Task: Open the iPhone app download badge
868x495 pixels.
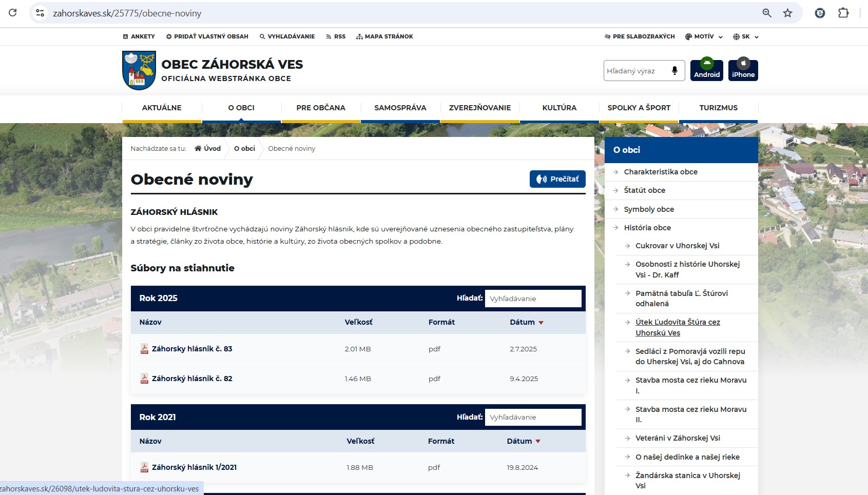Action: click(x=743, y=70)
